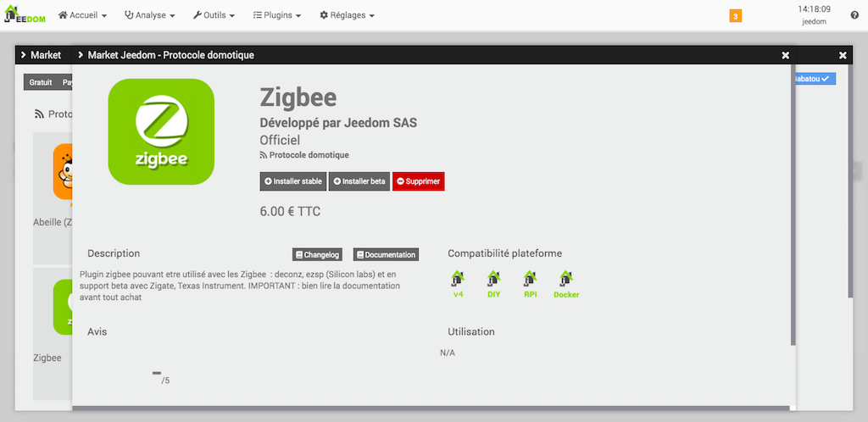This screenshot has width=868, height=422.
Task: Click the help question mark icon
Action: tap(854, 15)
